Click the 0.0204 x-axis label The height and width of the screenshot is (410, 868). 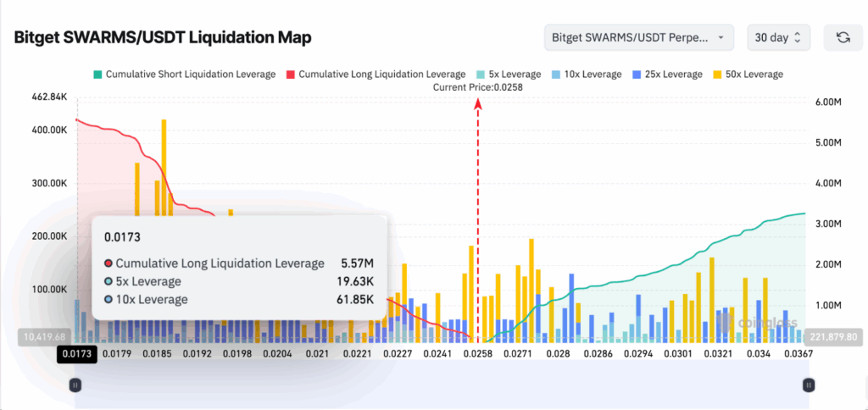[x=277, y=354]
